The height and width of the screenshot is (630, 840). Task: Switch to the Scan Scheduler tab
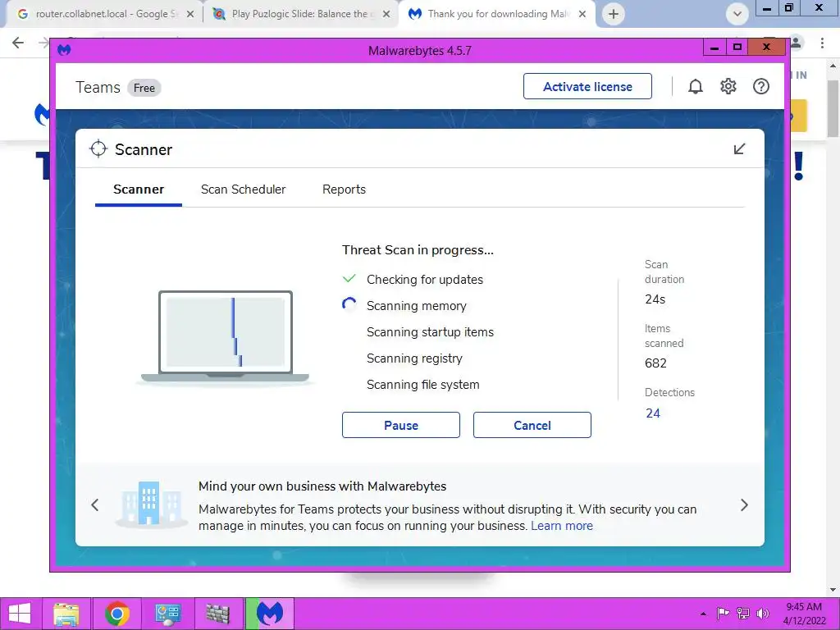pyautogui.click(x=243, y=189)
